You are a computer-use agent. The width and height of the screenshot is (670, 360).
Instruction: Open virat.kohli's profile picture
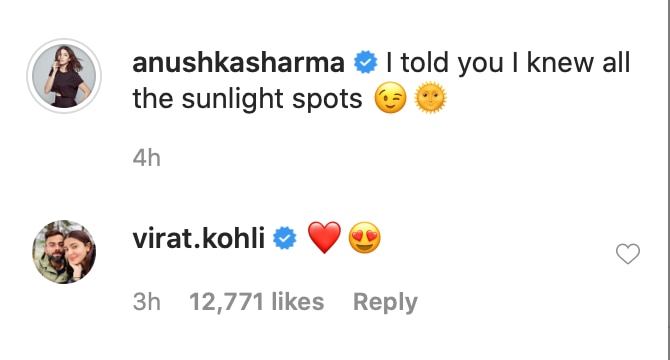point(64,252)
